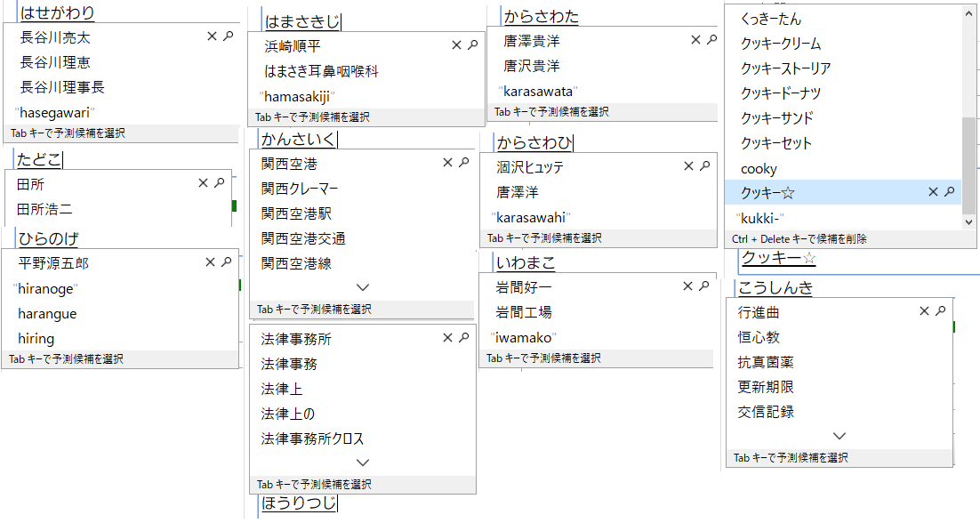Choose クッキードーナツ from the candidate list

coord(780,93)
